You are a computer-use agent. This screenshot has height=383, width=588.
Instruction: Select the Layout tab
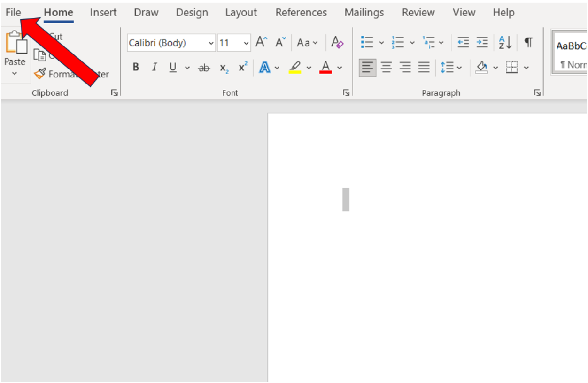pyautogui.click(x=241, y=13)
